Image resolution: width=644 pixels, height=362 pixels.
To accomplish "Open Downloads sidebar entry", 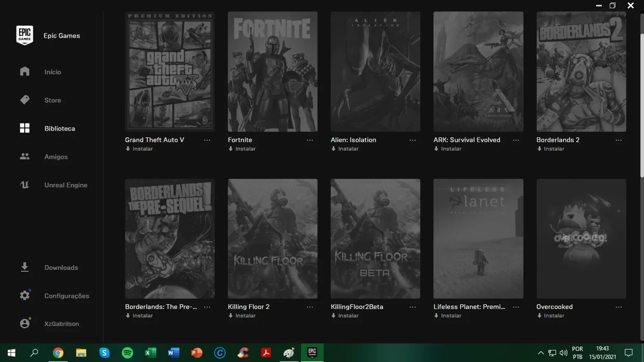I will coord(62,267).
